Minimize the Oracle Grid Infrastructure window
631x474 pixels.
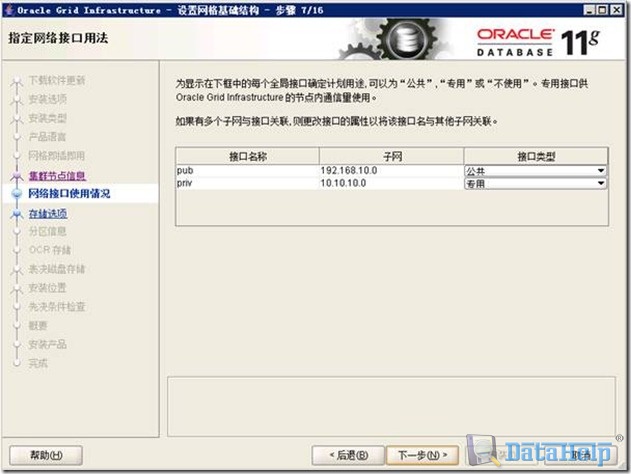589,10
